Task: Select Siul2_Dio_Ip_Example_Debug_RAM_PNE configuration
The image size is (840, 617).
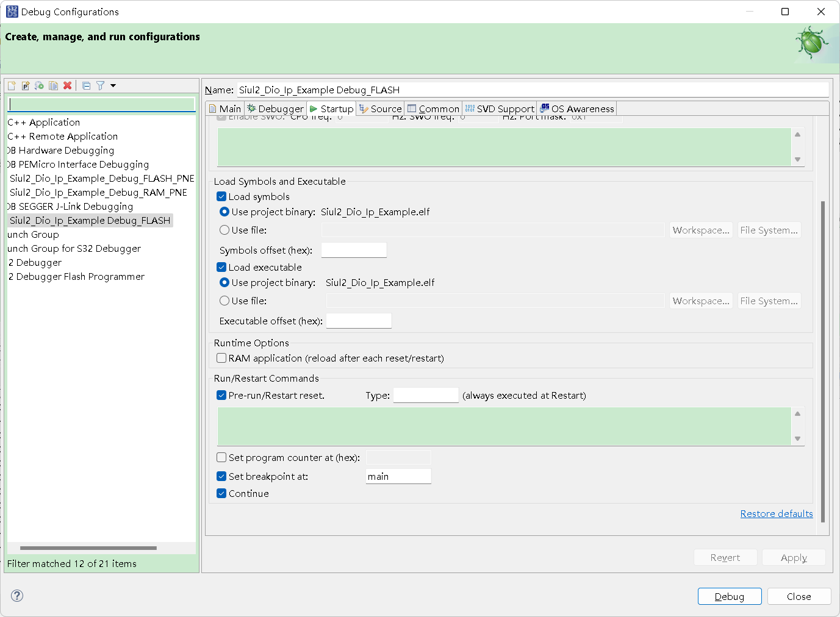Action: [x=98, y=192]
